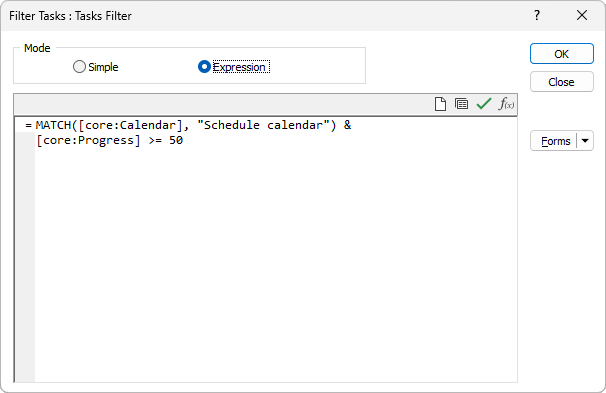
Task: Click the new blank expression page icon
Action: point(440,104)
